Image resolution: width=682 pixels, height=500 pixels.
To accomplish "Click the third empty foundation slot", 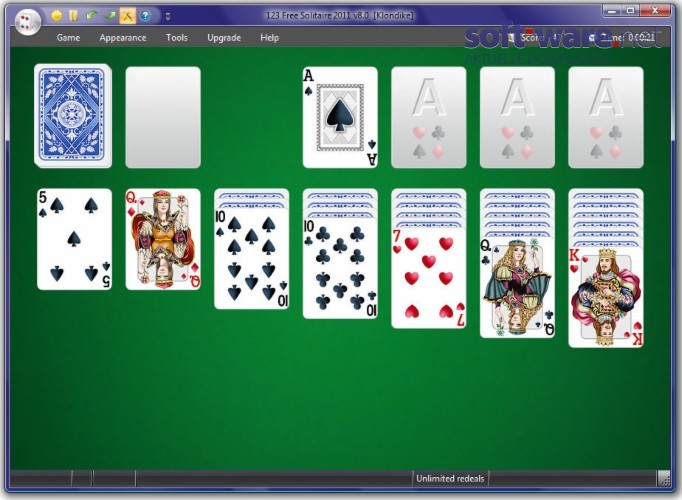I will (x=517, y=117).
